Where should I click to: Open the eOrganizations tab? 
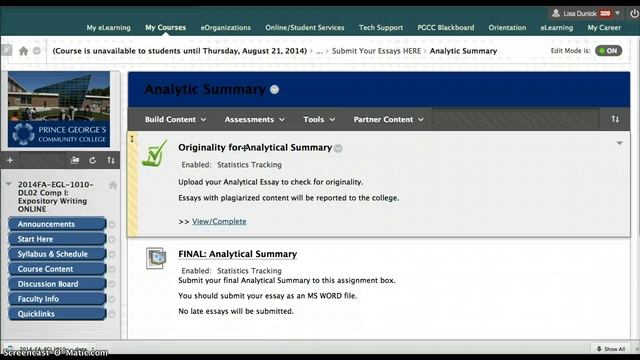point(226,28)
